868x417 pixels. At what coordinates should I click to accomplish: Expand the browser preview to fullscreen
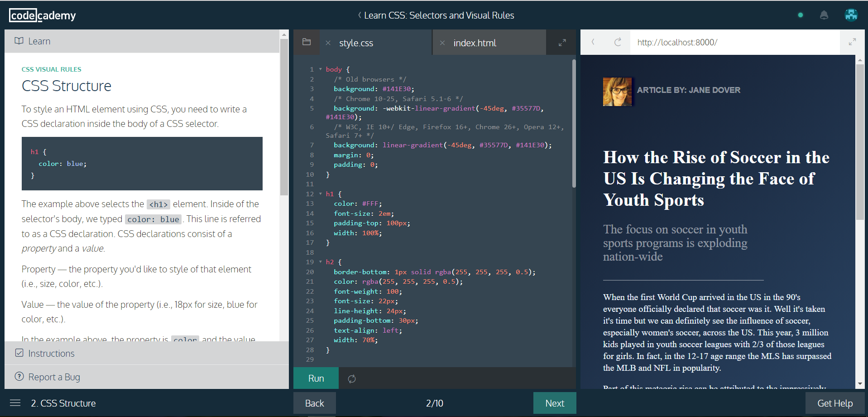853,42
